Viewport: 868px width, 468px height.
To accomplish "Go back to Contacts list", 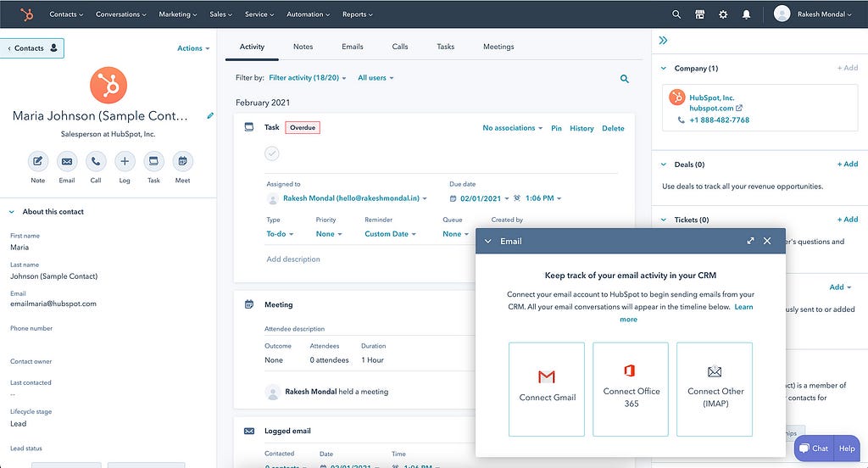I will pyautogui.click(x=32, y=48).
